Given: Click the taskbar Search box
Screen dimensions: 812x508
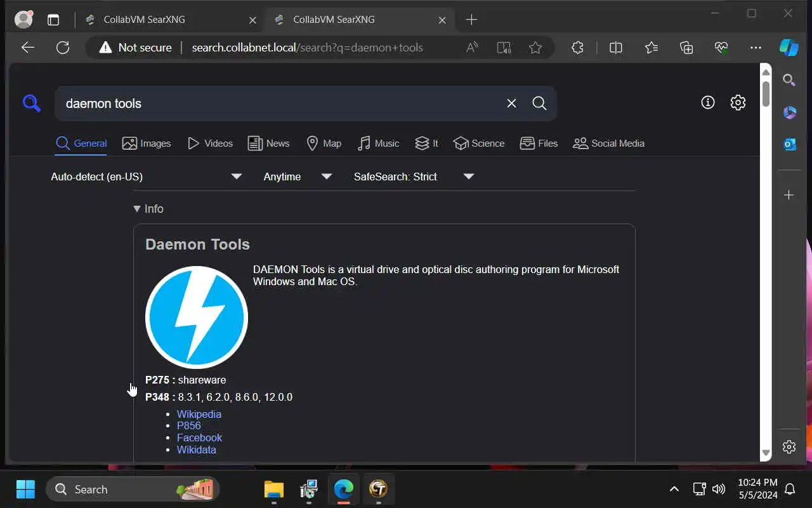Looking at the screenshot, I should coord(133,489).
